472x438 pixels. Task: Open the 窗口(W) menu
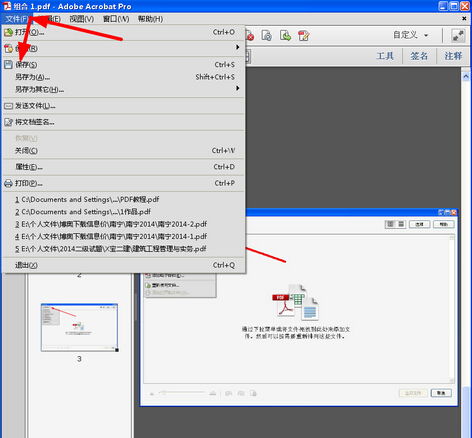point(116,19)
